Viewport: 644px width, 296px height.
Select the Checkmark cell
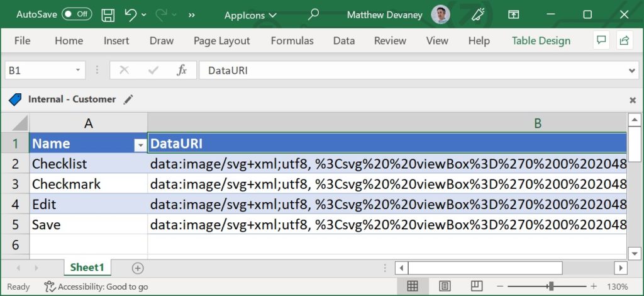88,184
